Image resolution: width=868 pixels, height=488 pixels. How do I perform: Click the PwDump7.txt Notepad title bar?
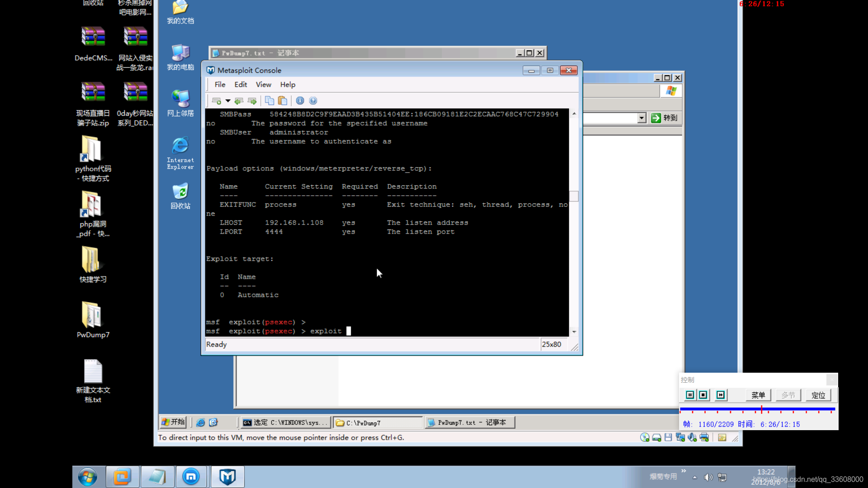362,53
